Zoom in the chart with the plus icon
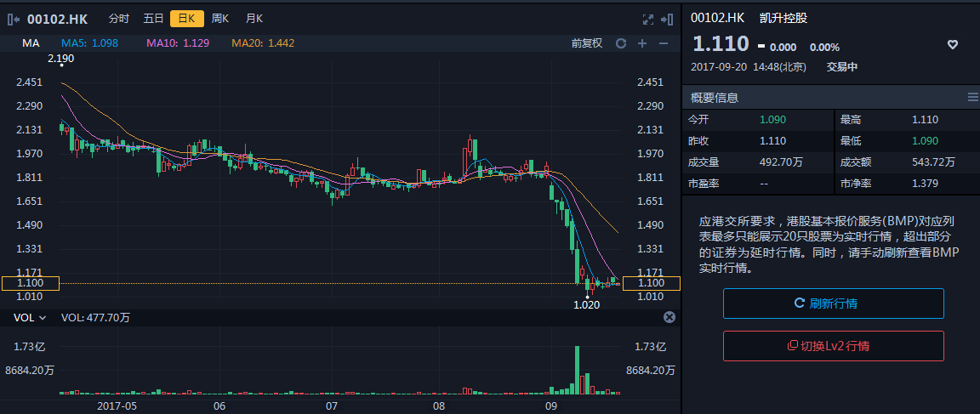This screenshot has height=414, width=980. tap(642, 43)
